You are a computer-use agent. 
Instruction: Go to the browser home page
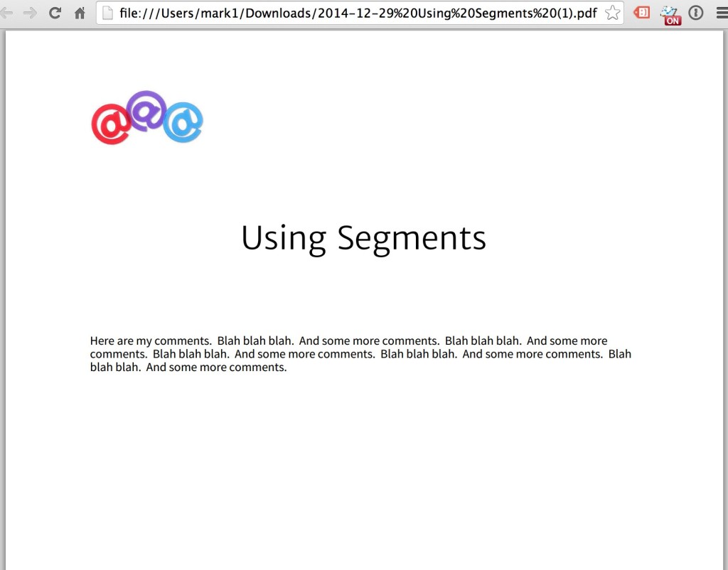(80, 13)
